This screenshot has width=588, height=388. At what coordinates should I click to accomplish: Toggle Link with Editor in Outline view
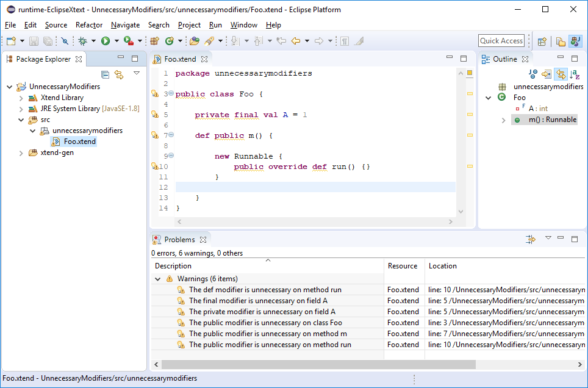tap(560, 74)
